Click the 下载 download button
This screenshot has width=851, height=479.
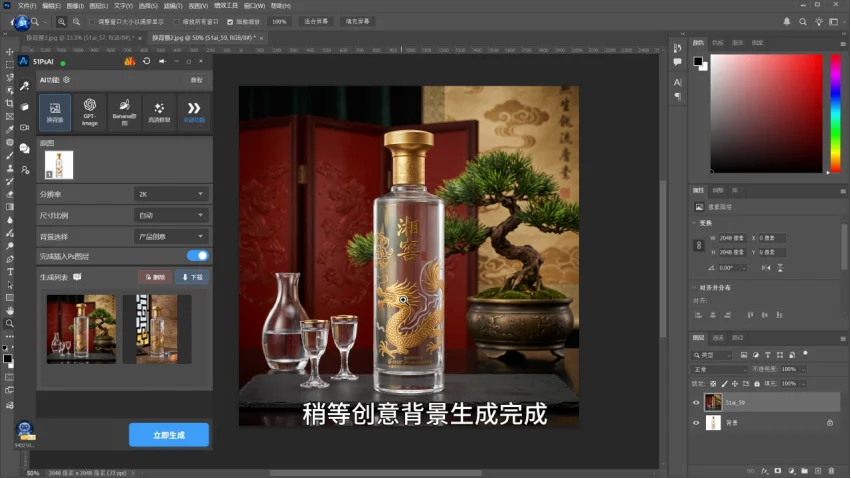point(192,277)
